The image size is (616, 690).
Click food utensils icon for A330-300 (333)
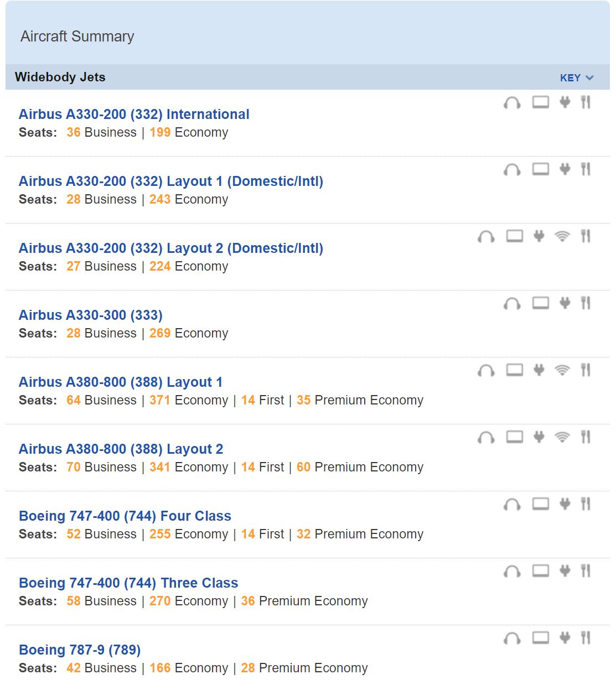(586, 303)
